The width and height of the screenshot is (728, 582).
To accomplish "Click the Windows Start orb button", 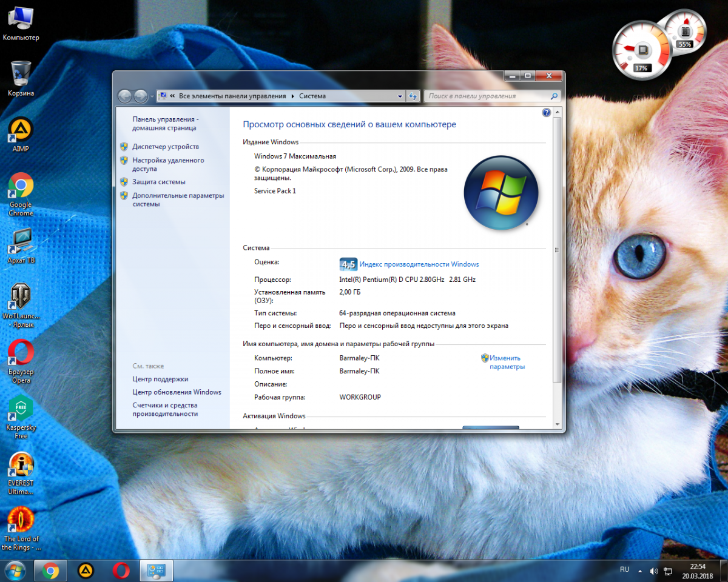I will [15, 570].
